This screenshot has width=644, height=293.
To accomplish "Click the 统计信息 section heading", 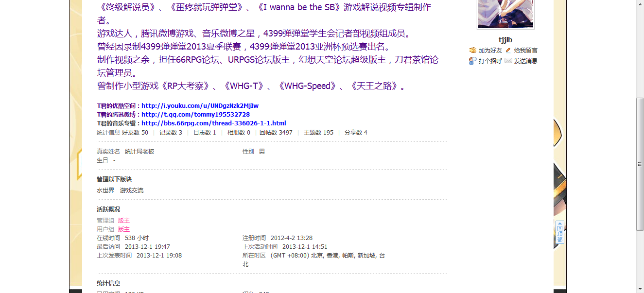I will click(108, 283).
